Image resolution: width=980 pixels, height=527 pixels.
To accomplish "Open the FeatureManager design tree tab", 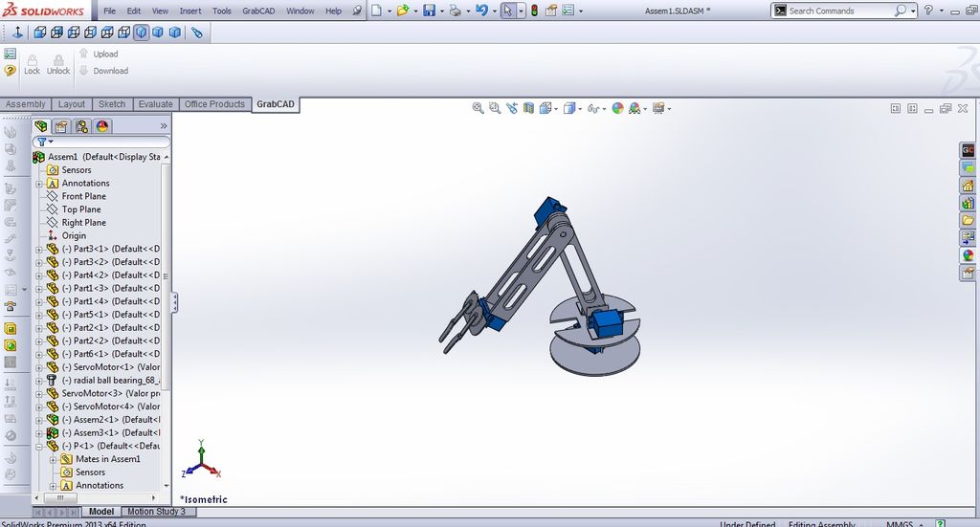I will point(41,126).
